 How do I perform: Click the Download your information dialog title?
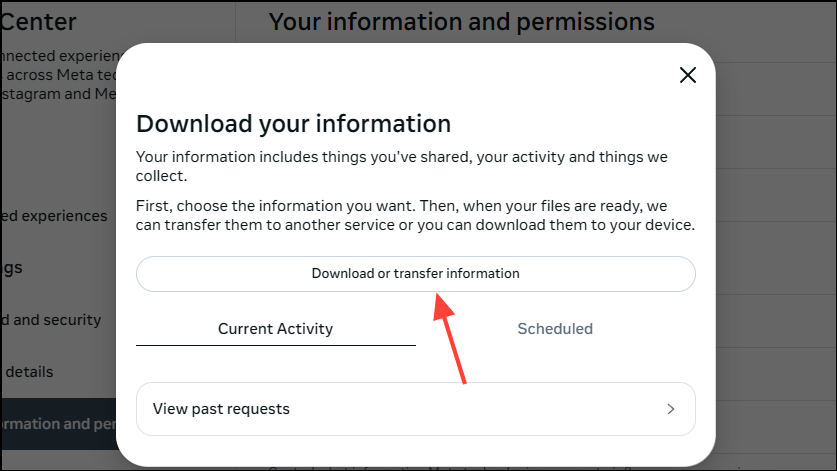click(293, 124)
